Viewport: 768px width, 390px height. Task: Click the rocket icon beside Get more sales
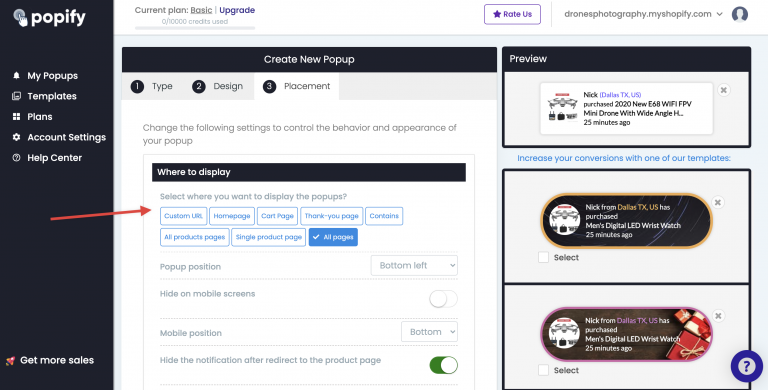(10, 361)
